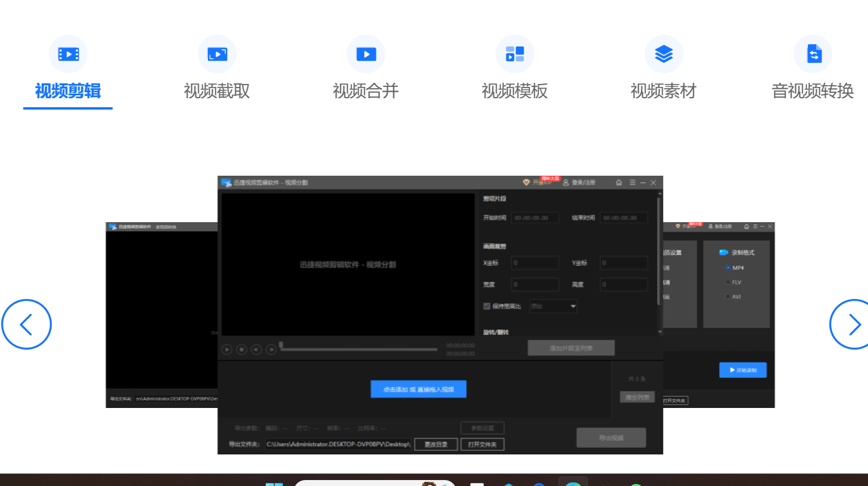Screen dimensions: 868x486
Task: Select the 视频截取 feature icon
Action: pyautogui.click(x=217, y=54)
